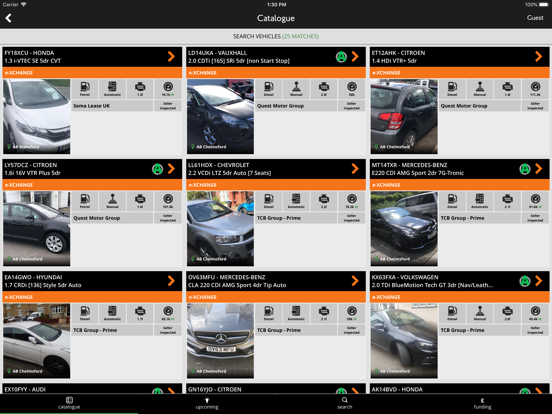Tap e-XCHANGE banner on ET12AHK Citroen
Screen dimensions: 552x414
pos(459,73)
